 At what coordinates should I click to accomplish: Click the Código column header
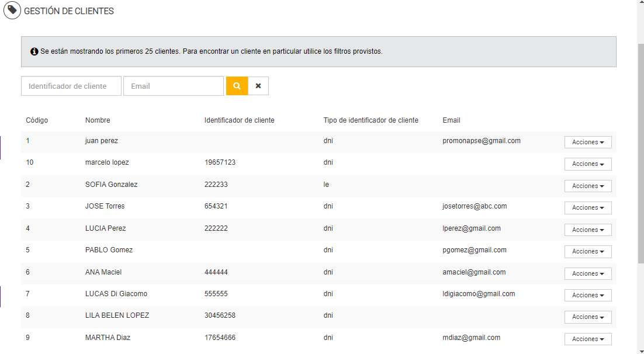[x=37, y=120]
